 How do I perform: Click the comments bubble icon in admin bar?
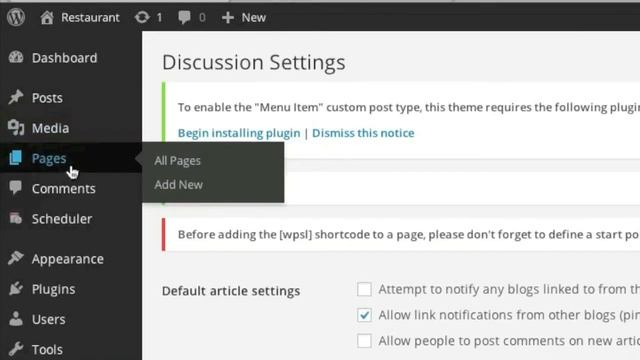click(x=184, y=17)
